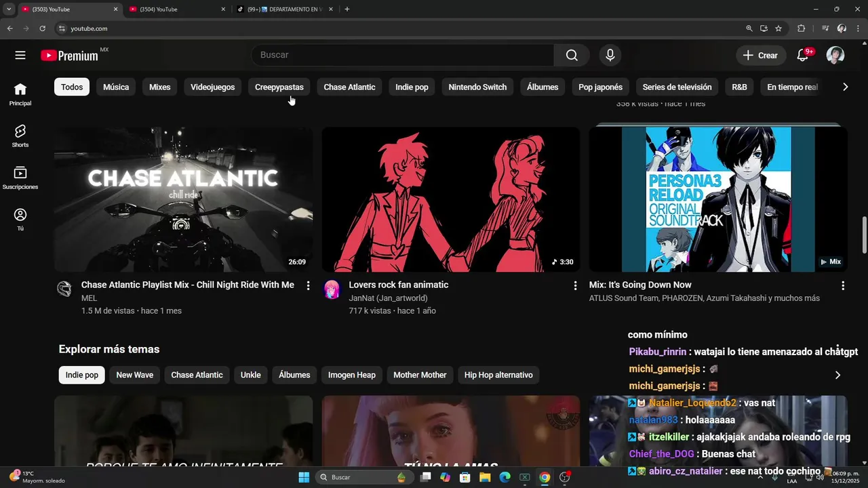This screenshot has width=868, height=488.
Task: Click the Windows taskbar Buscar box
Action: 363,477
